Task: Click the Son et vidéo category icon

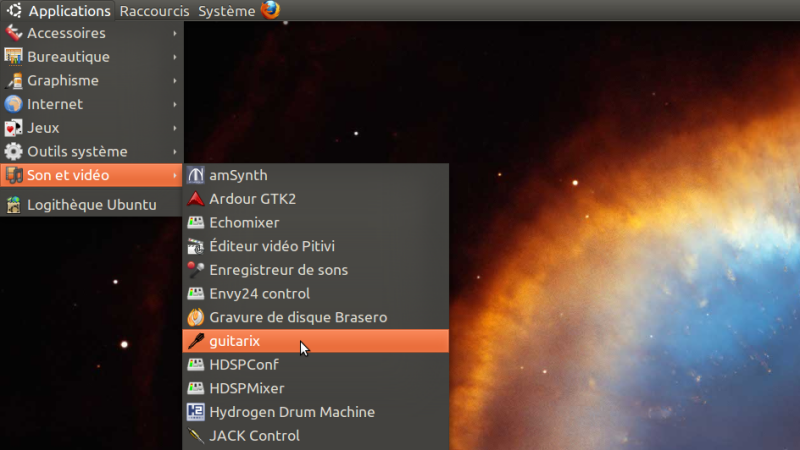Action: [13, 176]
